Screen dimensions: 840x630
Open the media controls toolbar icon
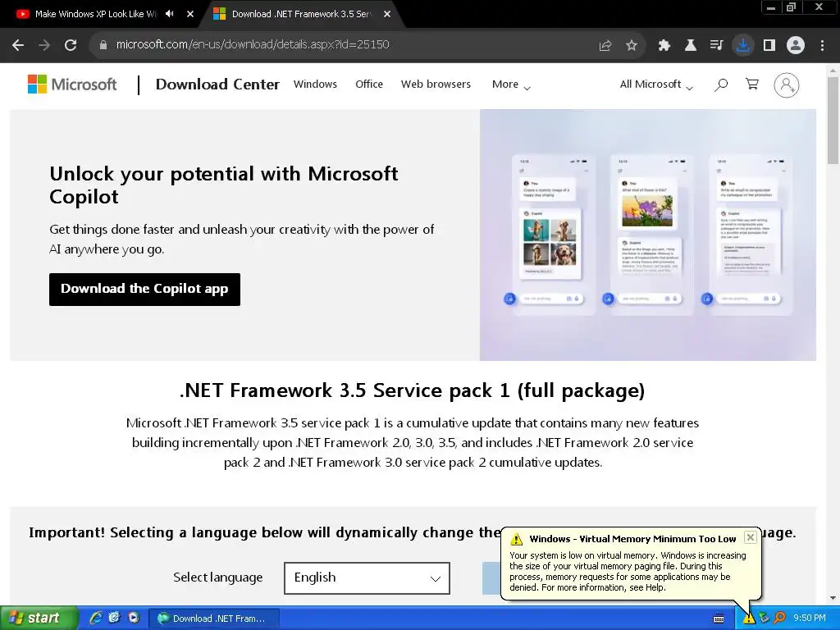(717, 45)
